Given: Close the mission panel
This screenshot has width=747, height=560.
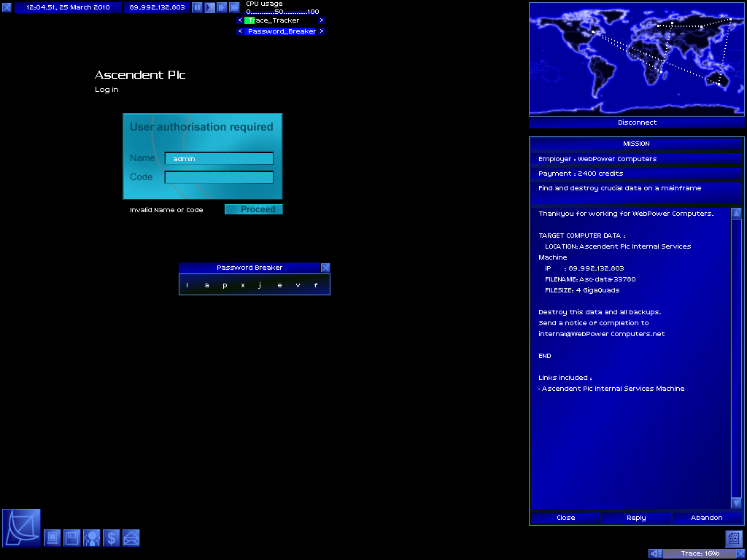Looking at the screenshot, I should pyautogui.click(x=566, y=518).
